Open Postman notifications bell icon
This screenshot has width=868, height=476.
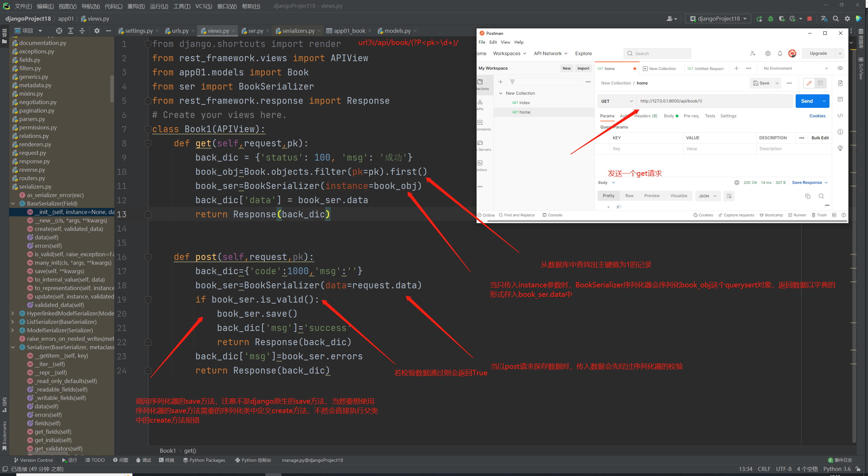click(x=780, y=53)
